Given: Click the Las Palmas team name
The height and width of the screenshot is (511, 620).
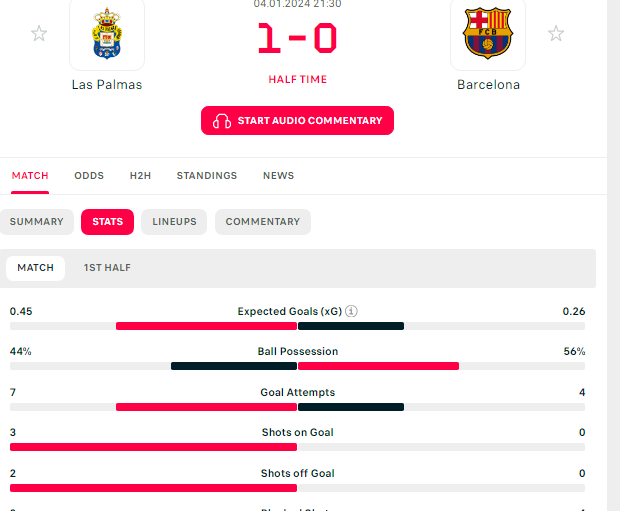Looking at the screenshot, I should [x=107, y=85].
